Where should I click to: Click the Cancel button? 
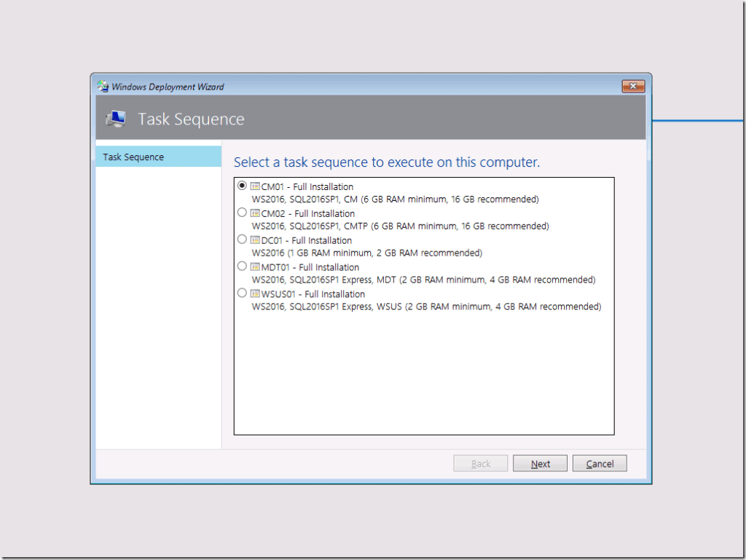click(600, 463)
